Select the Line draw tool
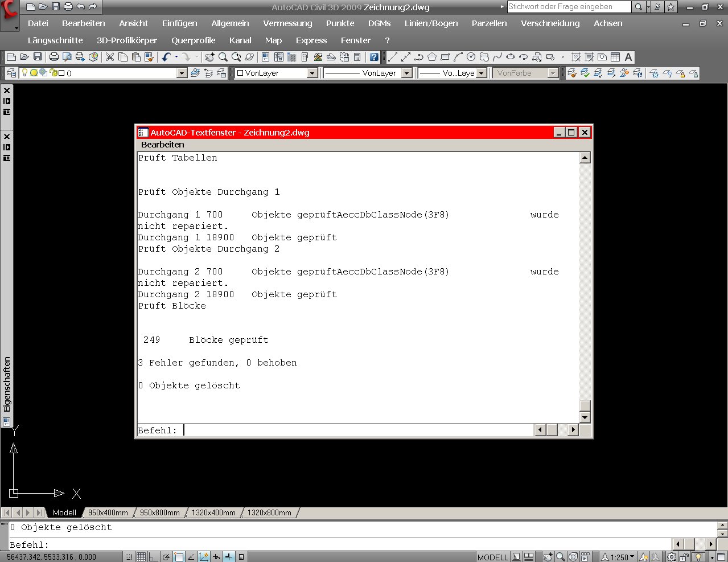This screenshot has height=562, width=728. point(393,57)
